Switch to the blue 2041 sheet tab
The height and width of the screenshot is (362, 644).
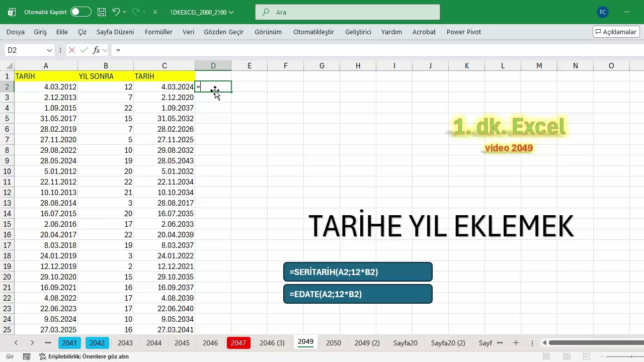click(x=69, y=343)
